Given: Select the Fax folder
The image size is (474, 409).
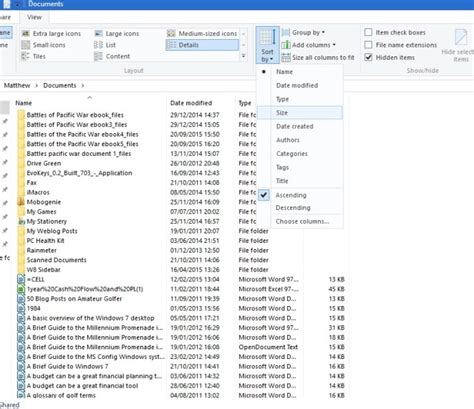Looking at the screenshot, I should pyautogui.click(x=32, y=183).
